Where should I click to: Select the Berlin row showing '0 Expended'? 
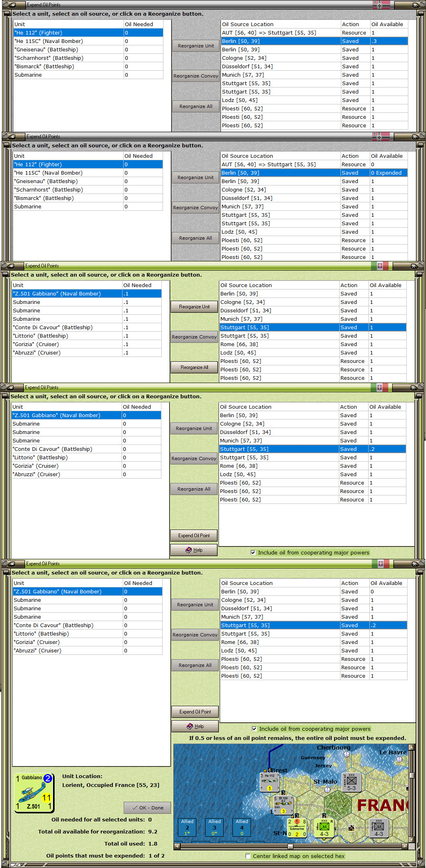[314, 173]
